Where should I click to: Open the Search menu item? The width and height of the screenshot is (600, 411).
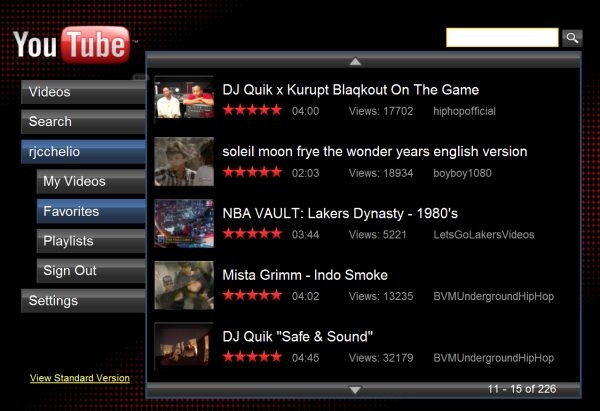pos(83,122)
